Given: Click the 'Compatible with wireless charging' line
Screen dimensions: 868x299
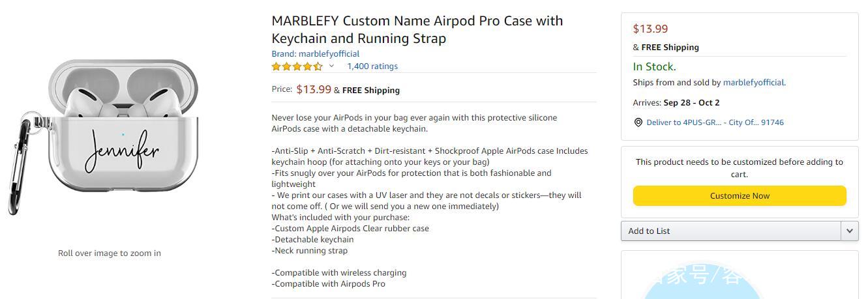Looking at the screenshot, I should click(x=338, y=272).
